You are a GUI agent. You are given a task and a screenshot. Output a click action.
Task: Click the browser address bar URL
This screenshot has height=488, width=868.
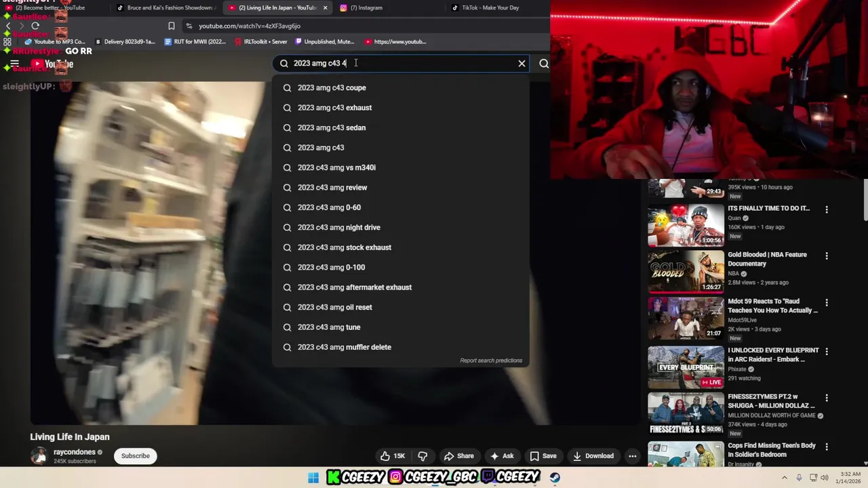pyautogui.click(x=250, y=26)
